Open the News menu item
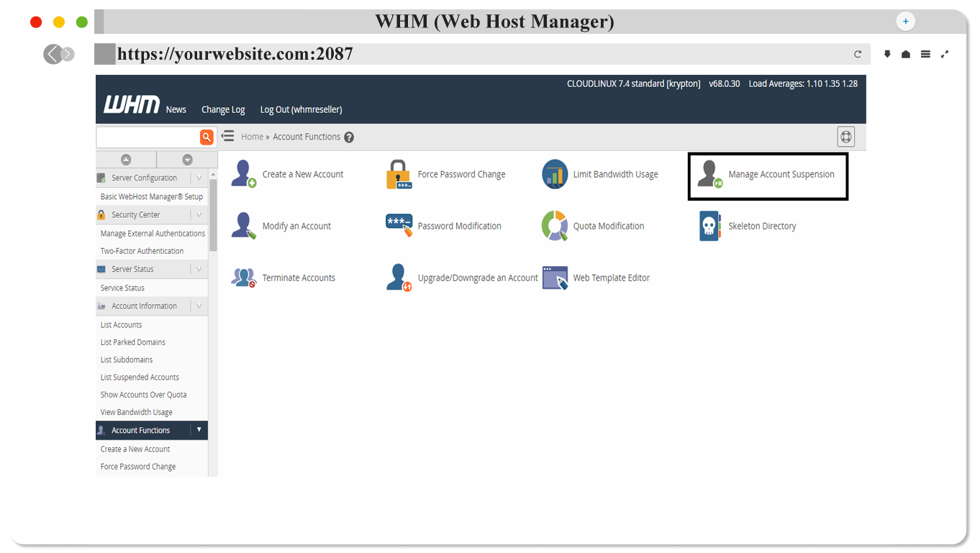 click(176, 109)
